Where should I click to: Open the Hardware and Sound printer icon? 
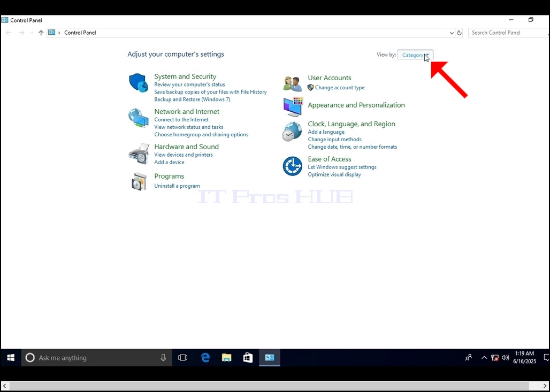139,154
